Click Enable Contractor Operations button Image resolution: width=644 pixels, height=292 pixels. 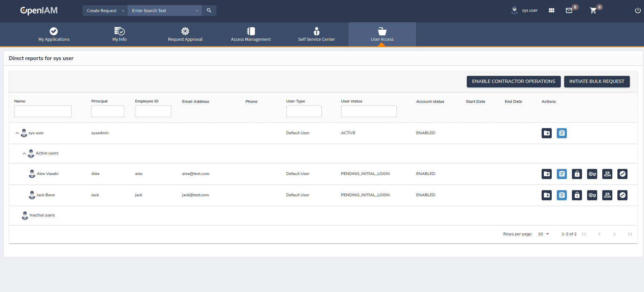point(513,82)
